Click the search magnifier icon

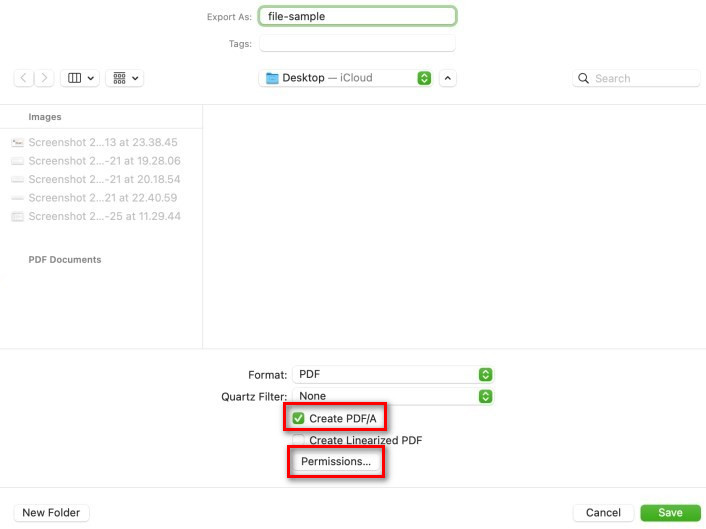click(584, 78)
